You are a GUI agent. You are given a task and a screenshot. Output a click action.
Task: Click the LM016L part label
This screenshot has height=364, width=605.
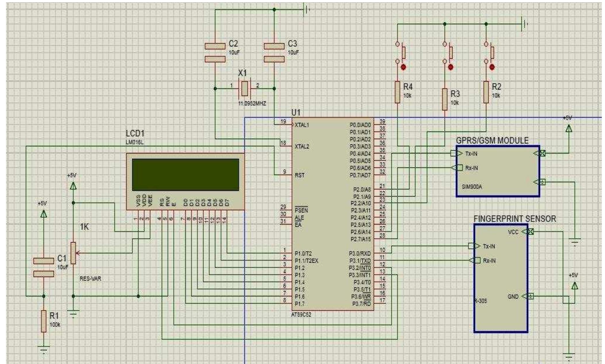point(135,142)
